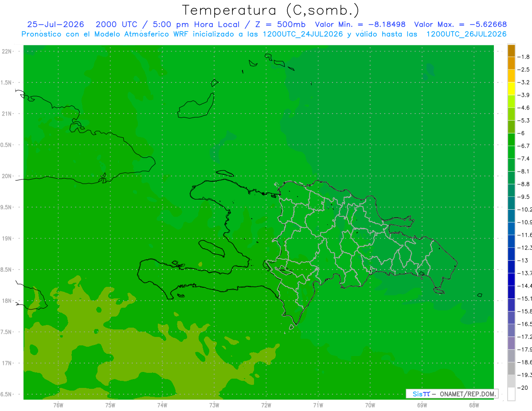
Task: Click the "Valor Max. = -5.62668" readout
Action: coord(460,24)
